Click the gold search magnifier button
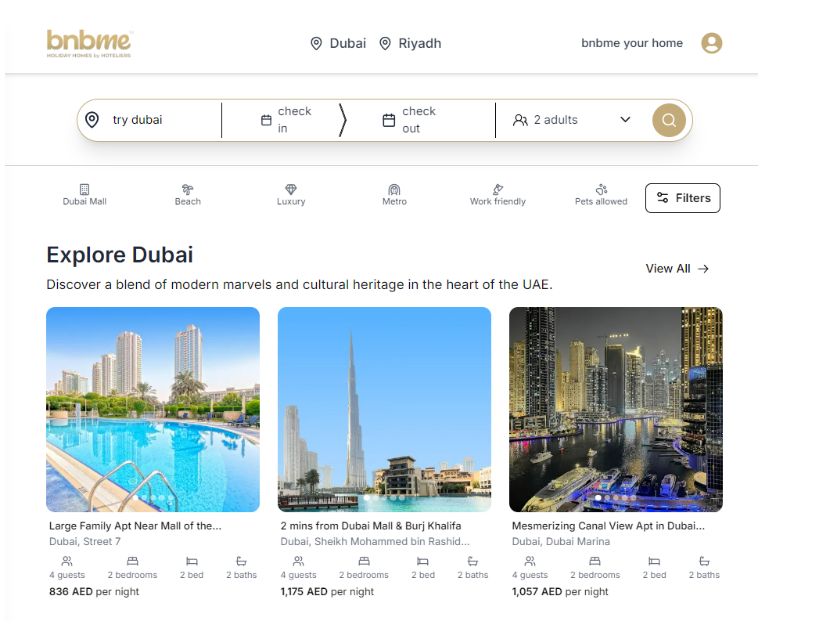This screenshot has height=638, width=817. click(669, 120)
